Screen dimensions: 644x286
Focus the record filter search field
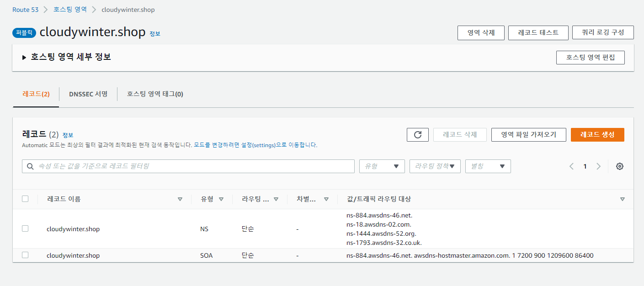pos(188,166)
